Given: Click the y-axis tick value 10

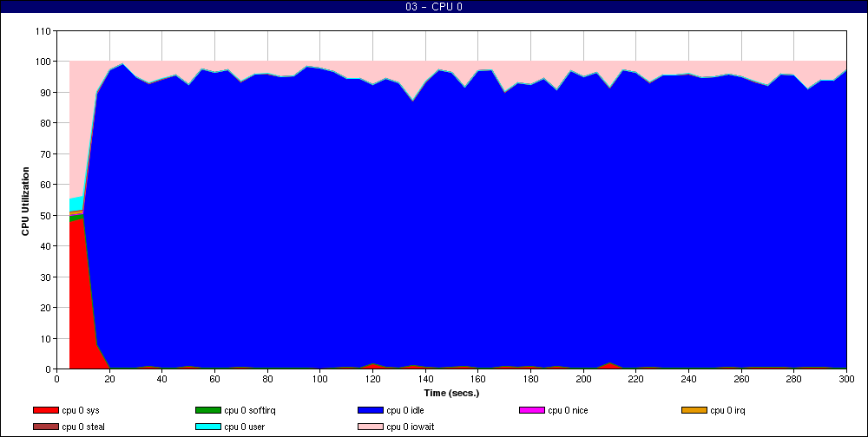Looking at the screenshot, I should coord(46,338).
